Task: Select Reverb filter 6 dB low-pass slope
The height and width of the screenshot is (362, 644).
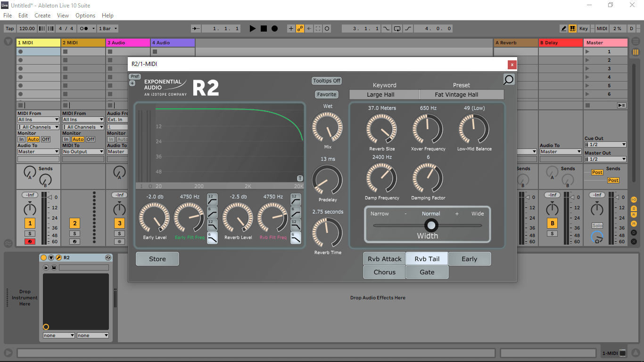Action: coord(296,237)
